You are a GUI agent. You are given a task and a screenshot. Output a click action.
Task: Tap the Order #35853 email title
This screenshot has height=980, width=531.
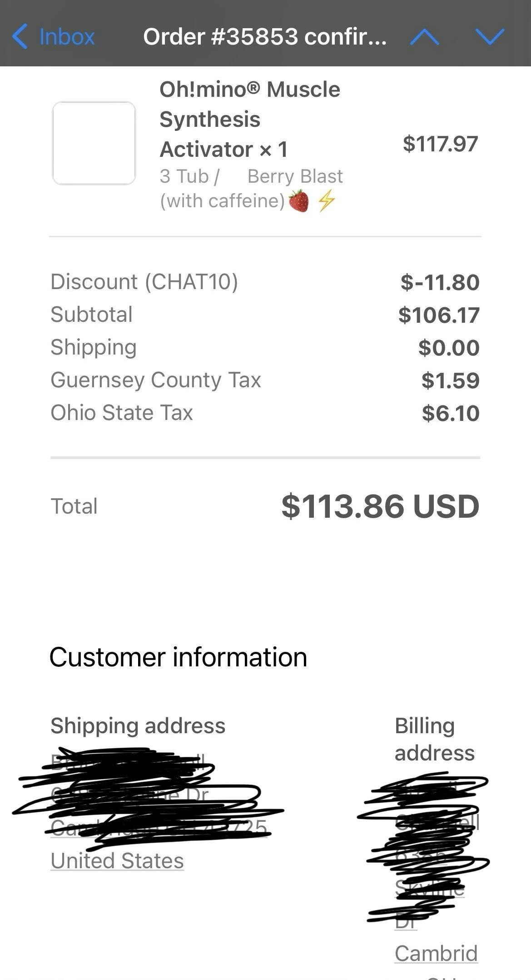coord(265,36)
